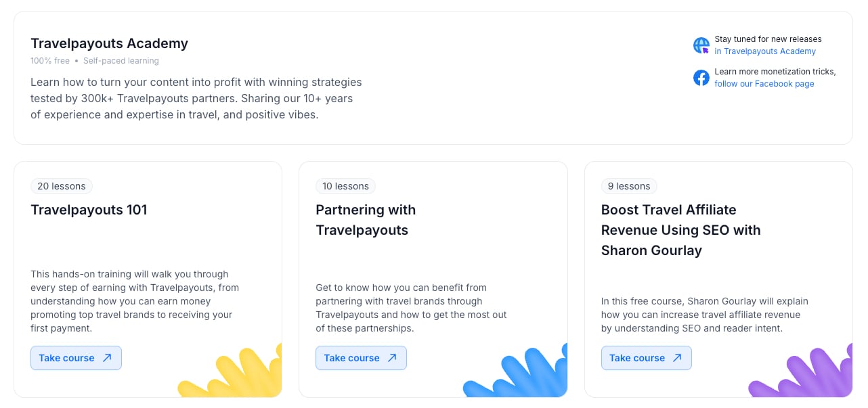The width and height of the screenshot is (868, 408).
Task: Click arrow icon in SEO course button
Action: 677,358
